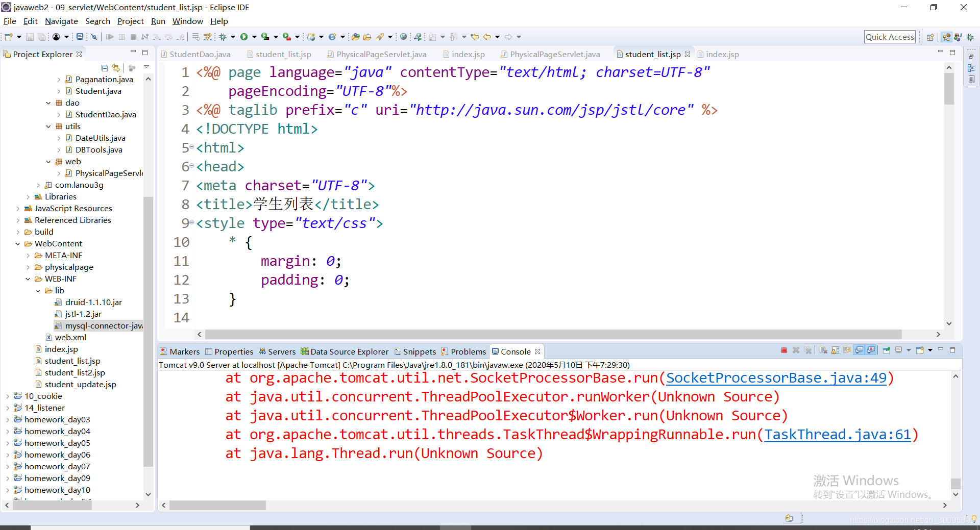980x530 pixels.
Task: Expand the JavaScript Resources node
Action: [18, 209]
